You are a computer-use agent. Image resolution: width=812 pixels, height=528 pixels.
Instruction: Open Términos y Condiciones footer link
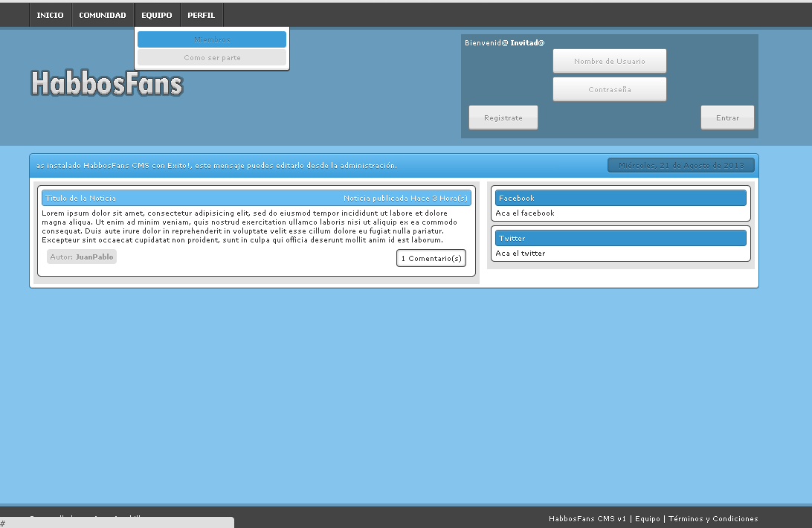point(713,518)
